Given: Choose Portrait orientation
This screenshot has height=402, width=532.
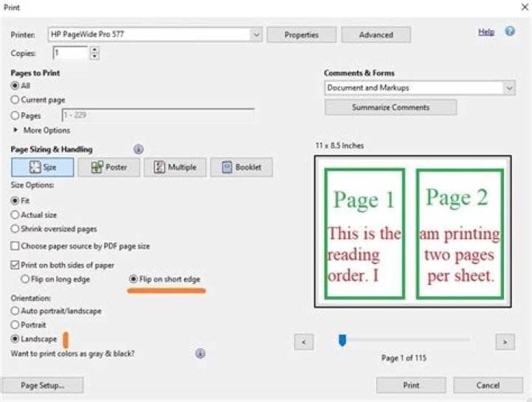Looking at the screenshot, I should [x=15, y=324].
